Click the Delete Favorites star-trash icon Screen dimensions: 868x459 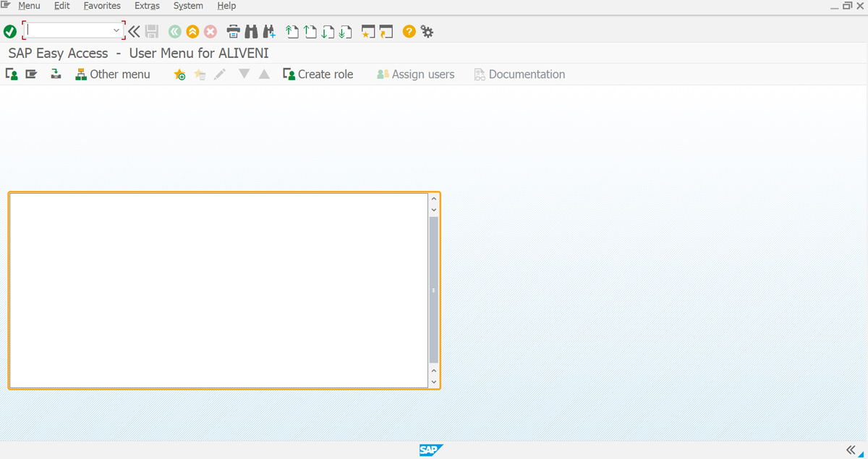coord(200,74)
